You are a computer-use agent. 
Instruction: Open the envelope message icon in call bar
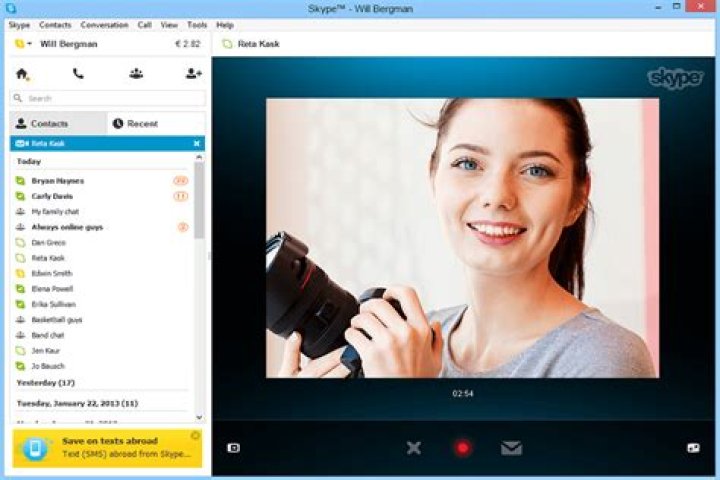click(511, 447)
